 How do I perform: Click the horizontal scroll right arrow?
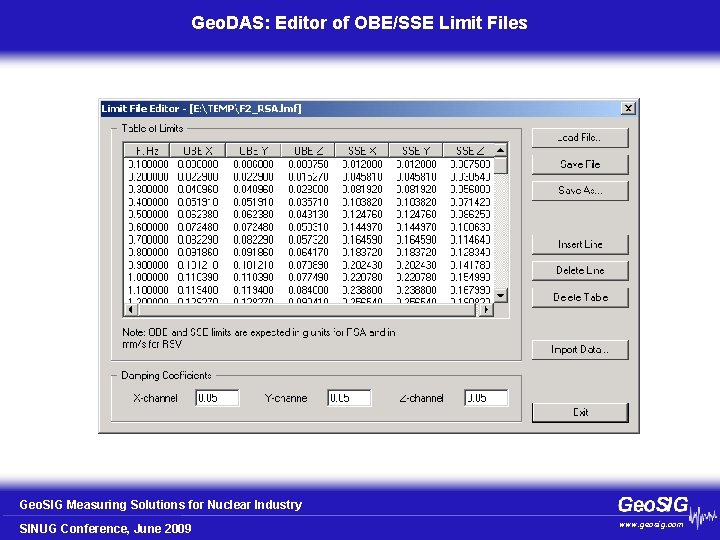tap(486, 309)
